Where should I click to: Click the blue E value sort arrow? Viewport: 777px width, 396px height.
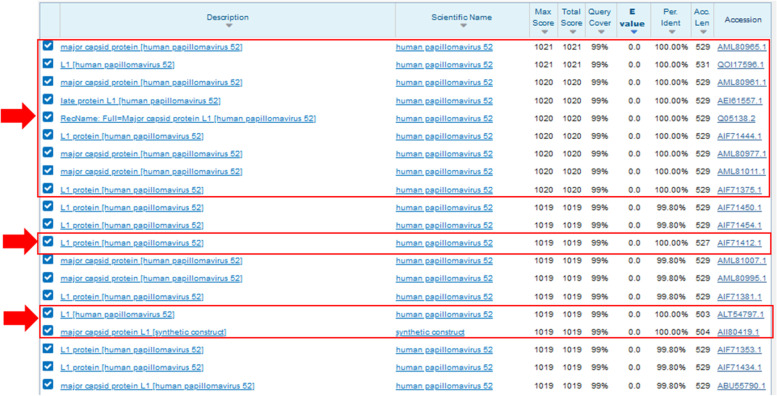tap(633, 32)
